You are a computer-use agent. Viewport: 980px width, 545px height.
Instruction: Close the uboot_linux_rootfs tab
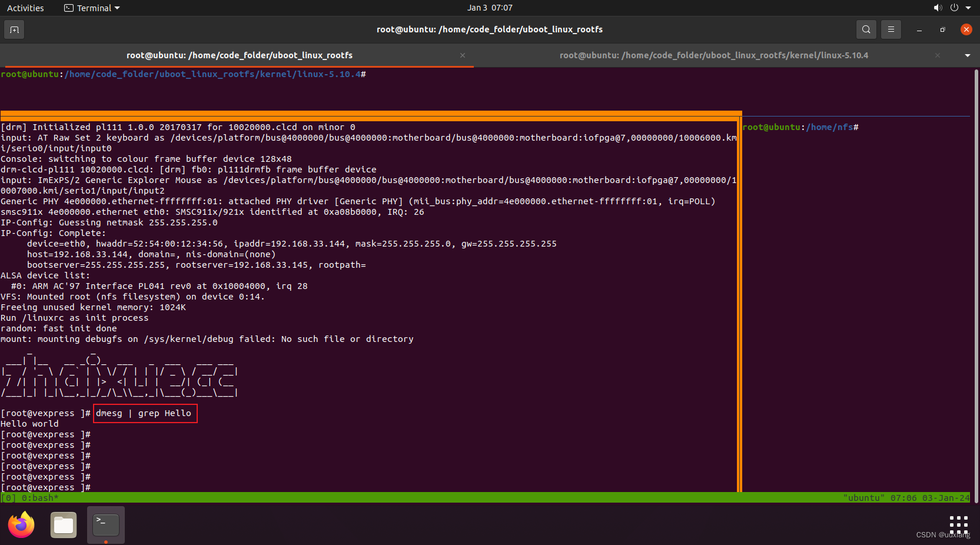pos(463,55)
